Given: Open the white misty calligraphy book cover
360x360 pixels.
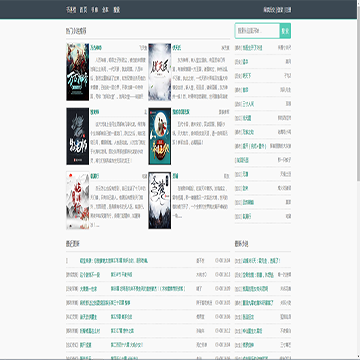Looking at the screenshot, I should (160, 72).
